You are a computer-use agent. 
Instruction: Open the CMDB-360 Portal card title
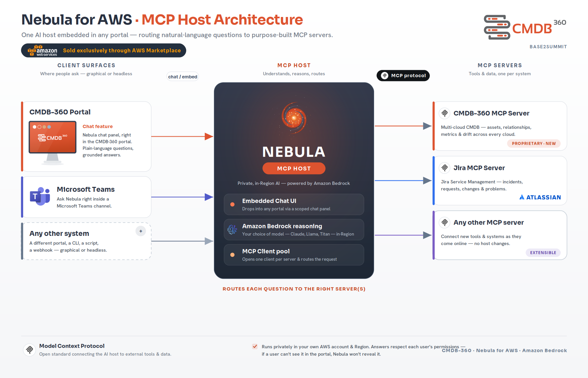[x=60, y=112]
